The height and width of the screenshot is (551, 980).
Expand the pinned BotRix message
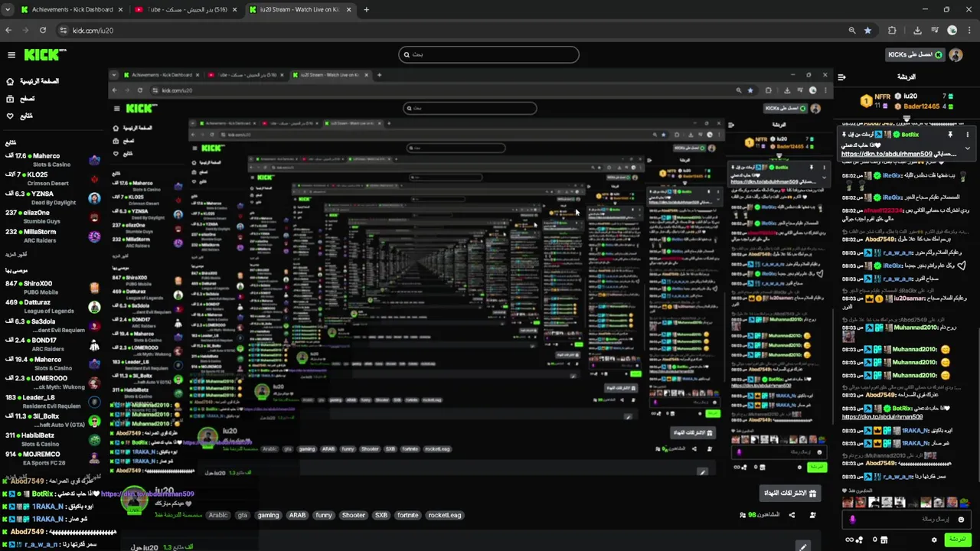[x=967, y=148]
